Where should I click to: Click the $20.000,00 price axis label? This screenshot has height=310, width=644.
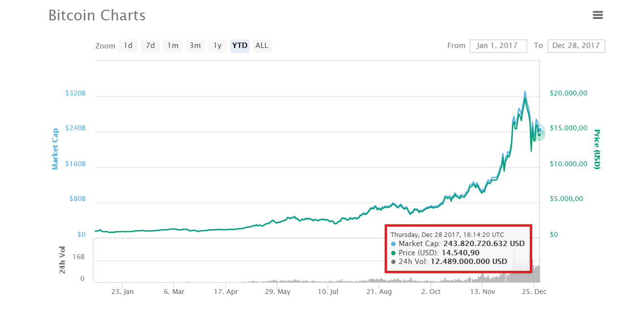click(568, 93)
